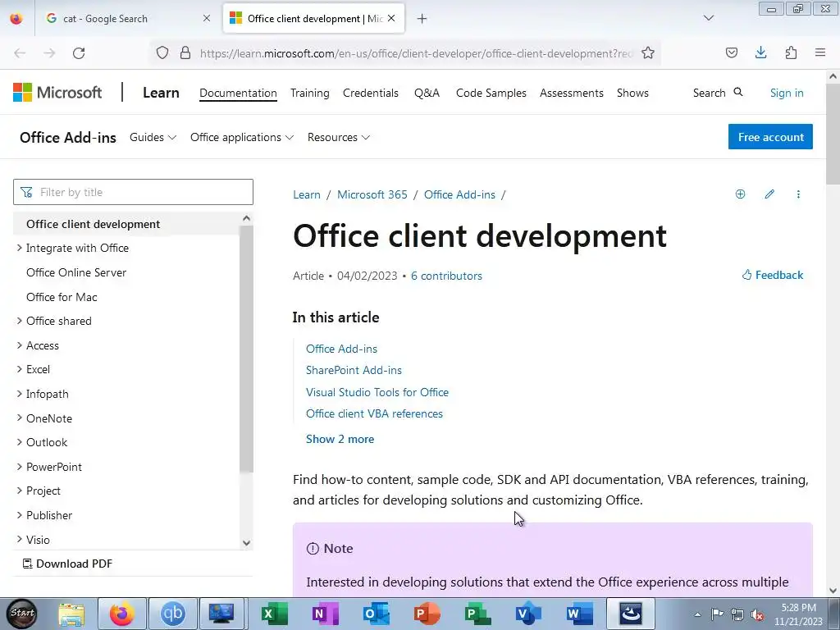Bookmark this page with the star icon
The image size is (840, 630).
(x=648, y=53)
